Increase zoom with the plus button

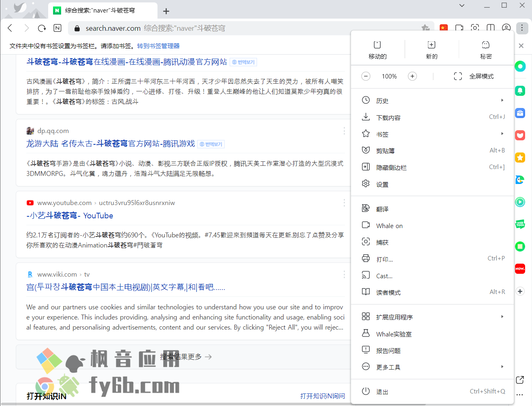[412, 76]
